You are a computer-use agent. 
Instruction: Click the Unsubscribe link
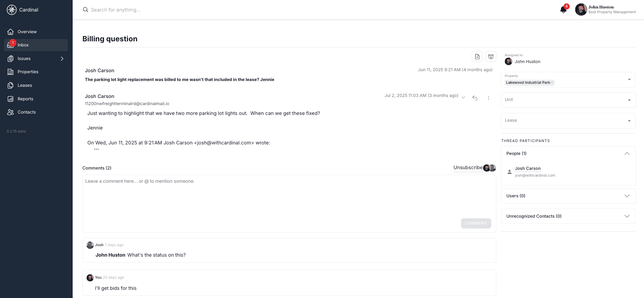[x=468, y=167]
